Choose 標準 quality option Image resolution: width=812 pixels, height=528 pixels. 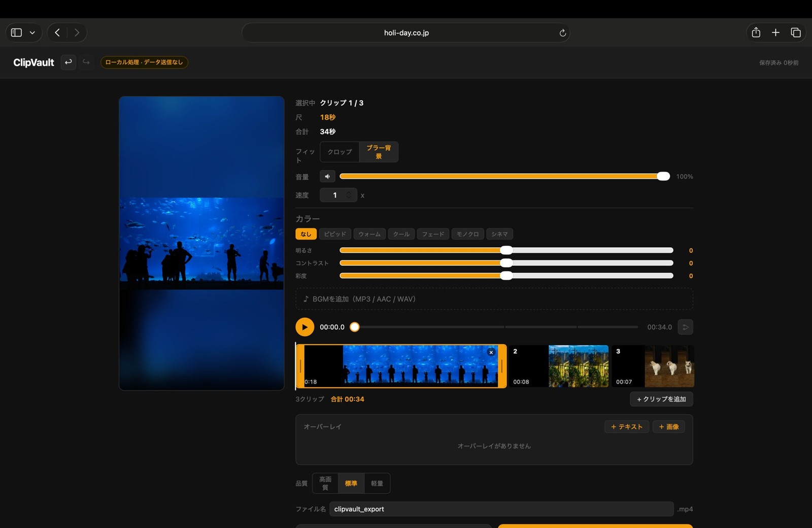(x=351, y=483)
